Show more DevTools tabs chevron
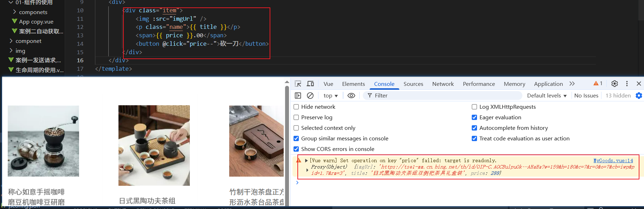 (572, 84)
